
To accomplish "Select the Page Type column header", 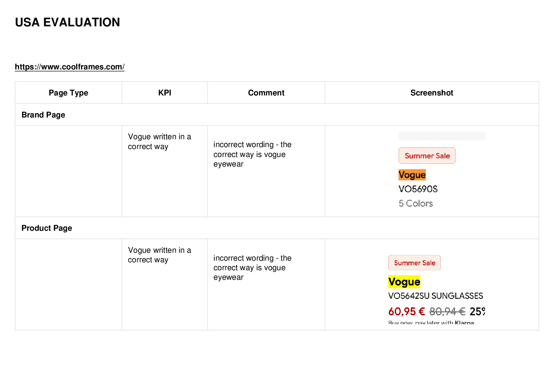I will coord(68,93).
